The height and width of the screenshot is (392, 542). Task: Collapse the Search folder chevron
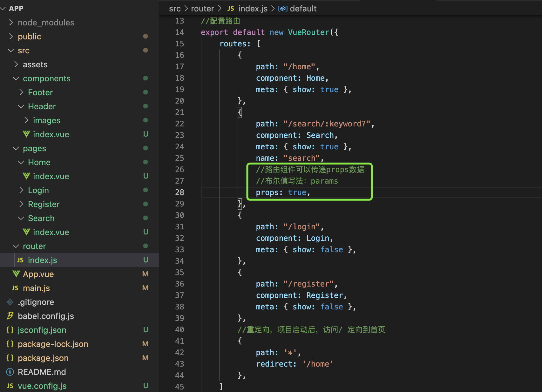[21, 218]
